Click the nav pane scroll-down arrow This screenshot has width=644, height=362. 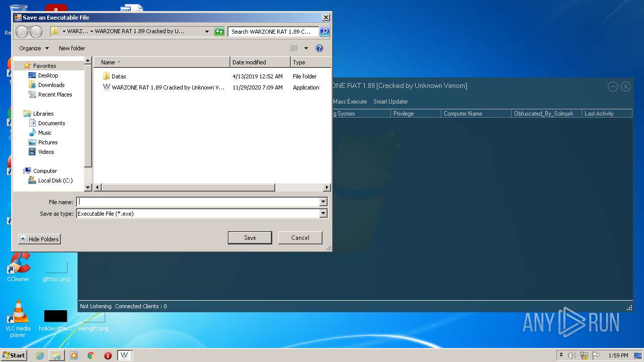(x=88, y=188)
